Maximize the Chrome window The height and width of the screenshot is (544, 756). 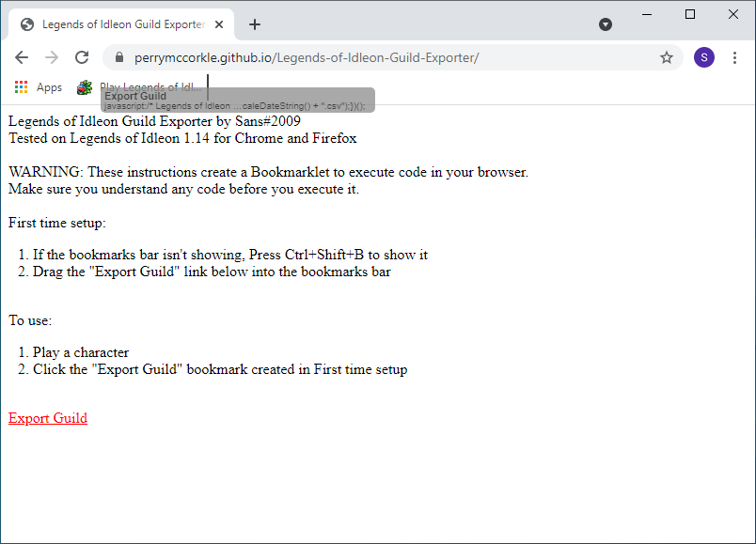click(x=690, y=14)
